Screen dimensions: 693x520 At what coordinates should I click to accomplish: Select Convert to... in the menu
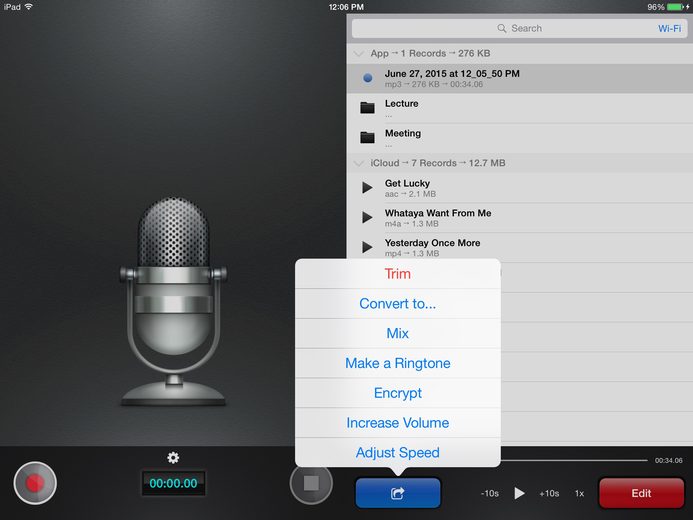coord(398,304)
